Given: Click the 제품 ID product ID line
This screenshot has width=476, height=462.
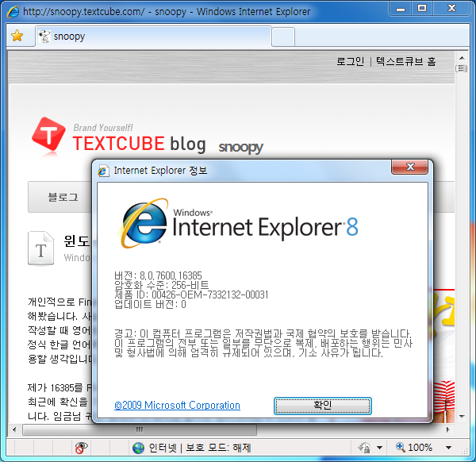Looking at the screenshot, I should 191,295.
